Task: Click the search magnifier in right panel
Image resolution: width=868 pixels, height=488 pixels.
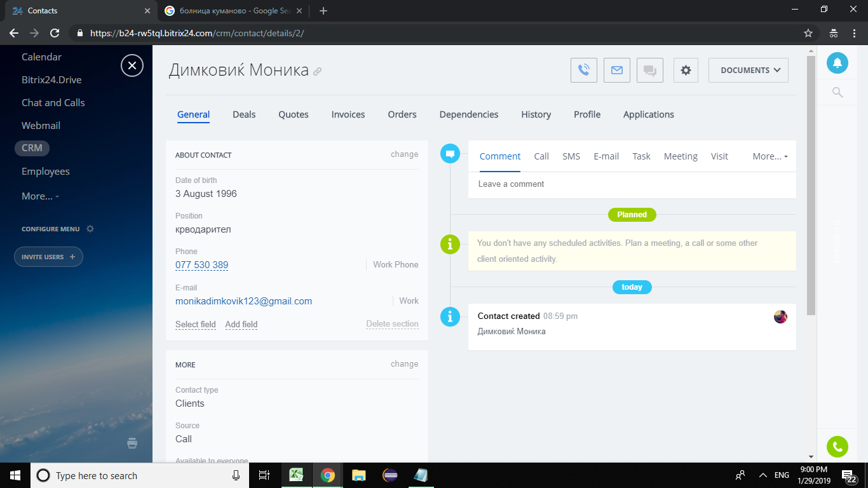Action: pyautogui.click(x=837, y=93)
